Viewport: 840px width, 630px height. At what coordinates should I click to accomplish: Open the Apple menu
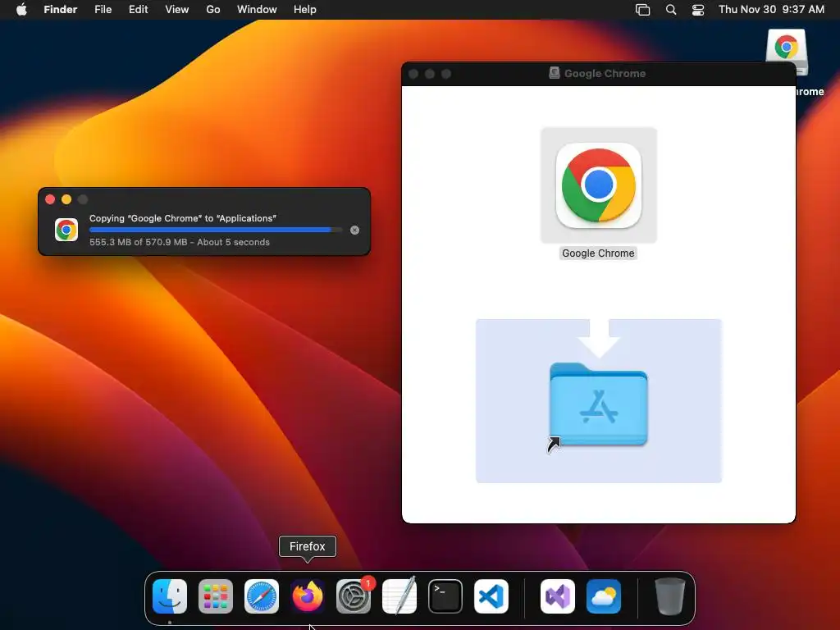[x=21, y=10]
